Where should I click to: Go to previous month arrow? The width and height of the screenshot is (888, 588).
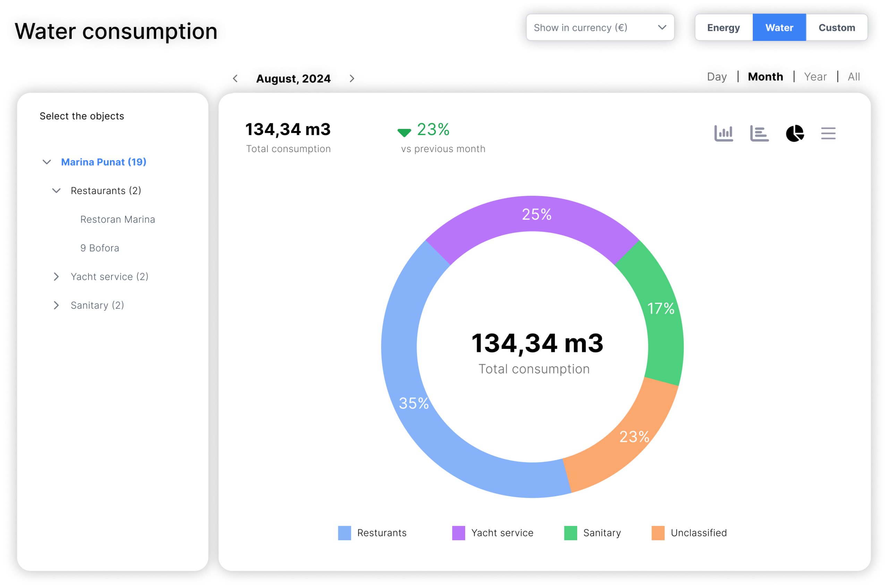[236, 79]
